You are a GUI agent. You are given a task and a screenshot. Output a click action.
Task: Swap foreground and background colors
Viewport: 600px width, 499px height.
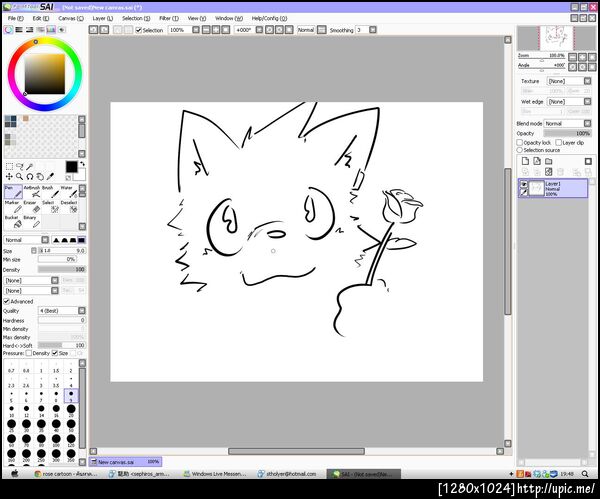82,164
